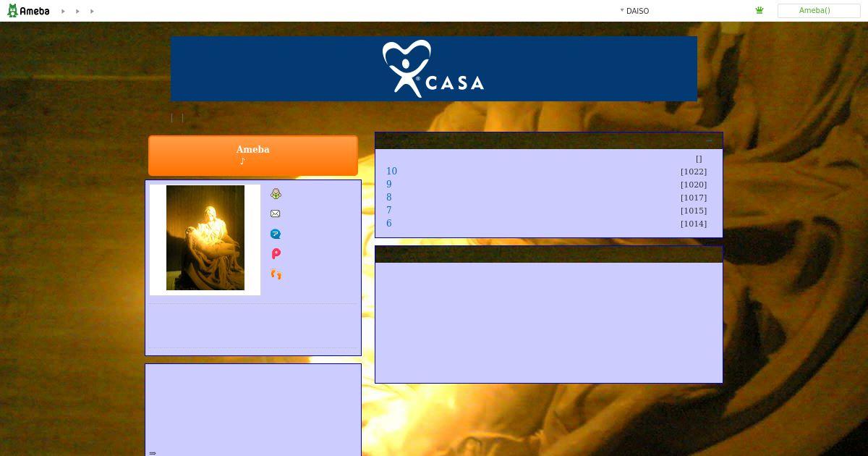The width and height of the screenshot is (868, 456).
Task: Click the link at the entry panel header's right end
Action: point(710,140)
